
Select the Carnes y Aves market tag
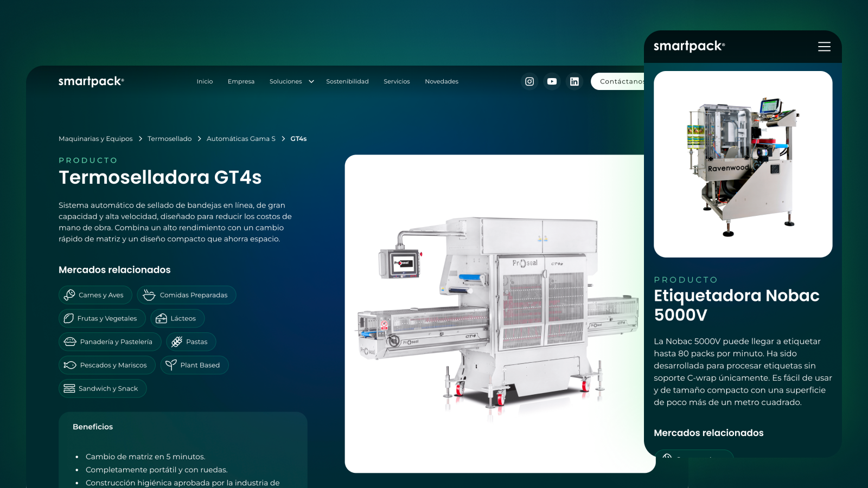tap(95, 295)
